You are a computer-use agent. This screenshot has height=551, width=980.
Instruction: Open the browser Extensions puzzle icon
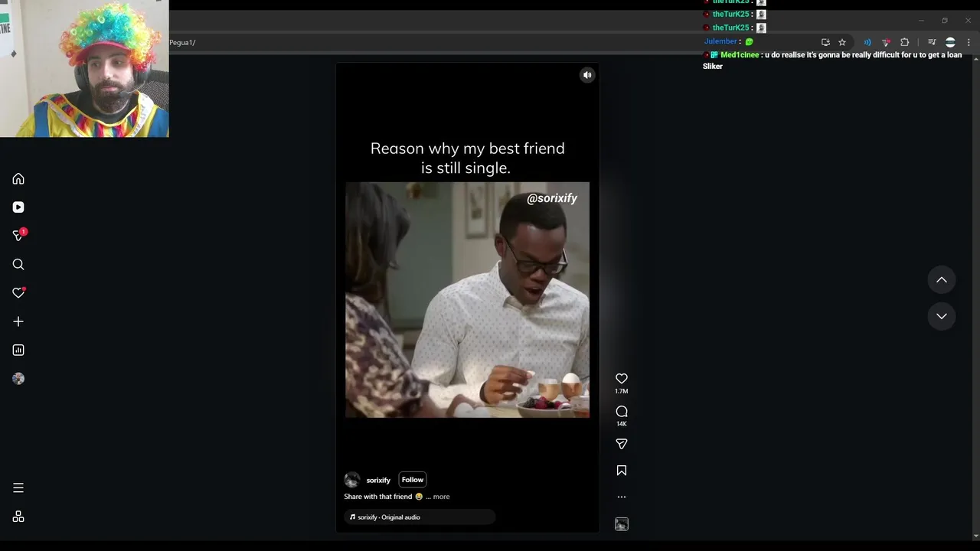pyautogui.click(x=905, y=42)
